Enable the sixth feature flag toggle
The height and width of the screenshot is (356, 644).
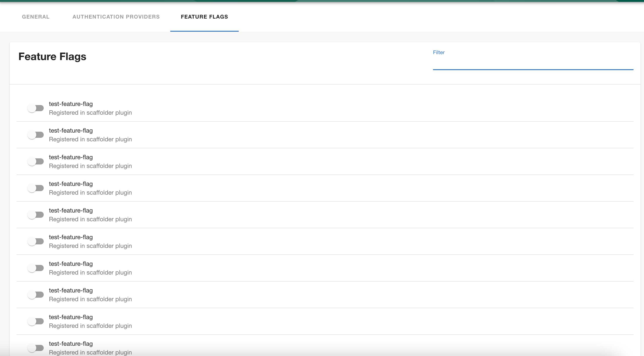36,241
